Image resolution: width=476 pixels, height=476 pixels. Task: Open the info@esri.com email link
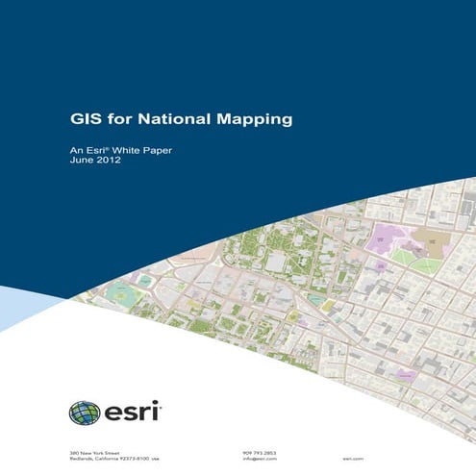tap(260, 459)
